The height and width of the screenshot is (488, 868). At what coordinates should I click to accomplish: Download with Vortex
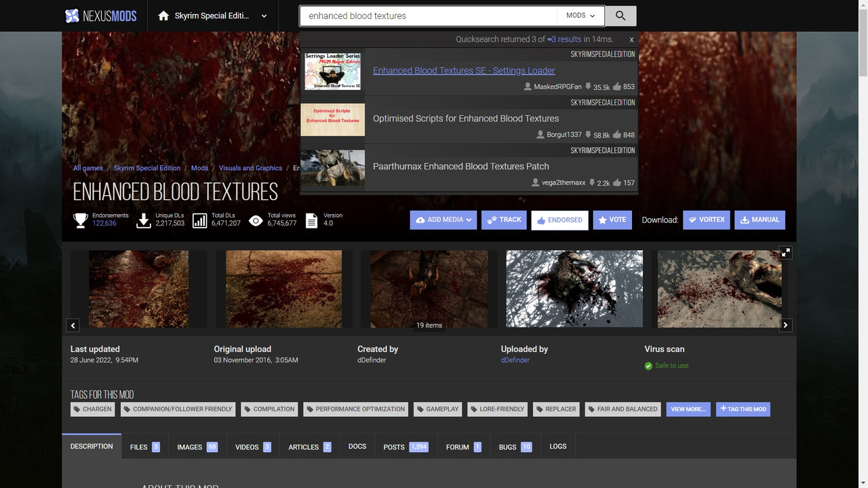coord(707,220)
